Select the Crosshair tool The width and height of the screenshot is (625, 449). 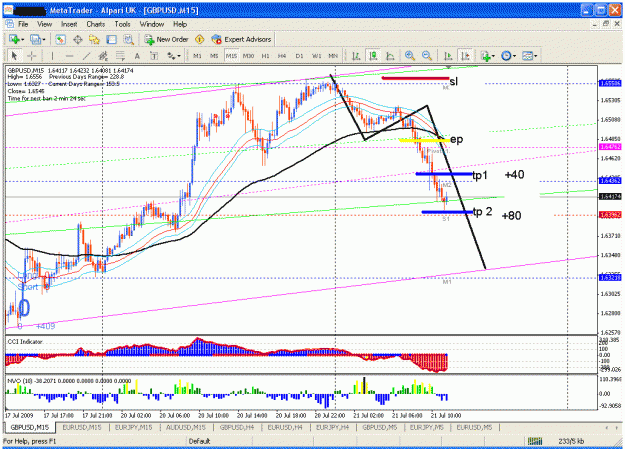tap(31, 56)
